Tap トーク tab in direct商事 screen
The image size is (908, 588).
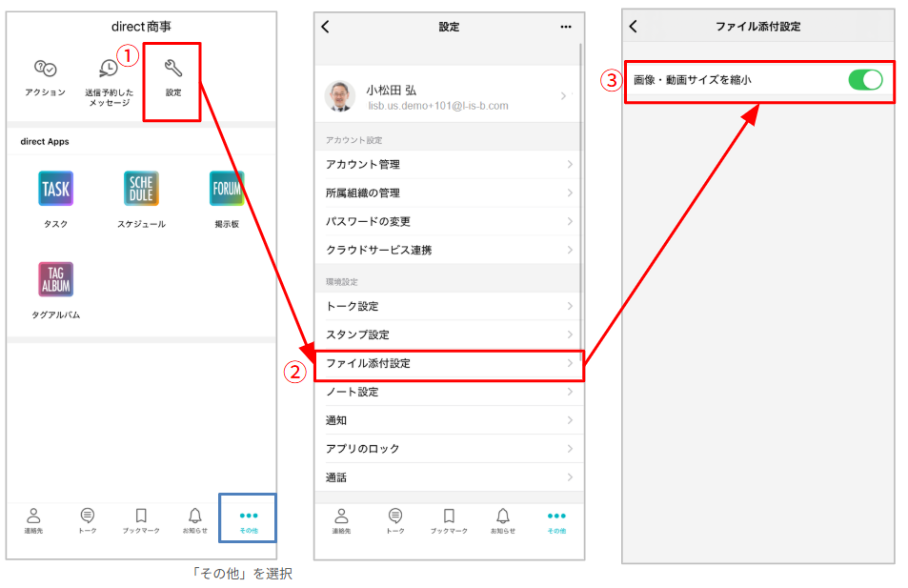[88, 520]
